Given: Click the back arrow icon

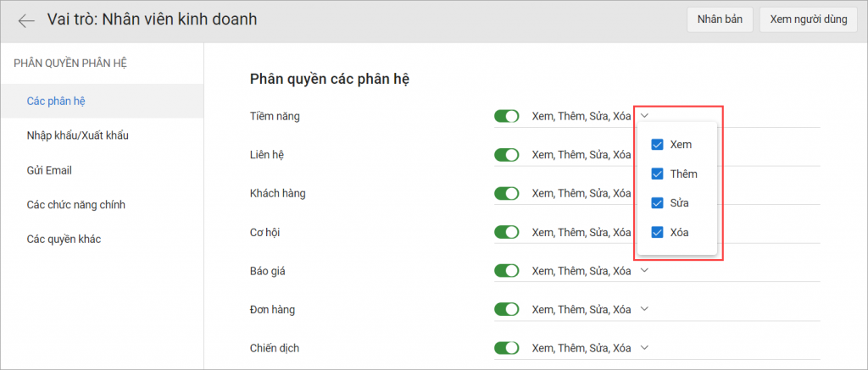Looking at the screenshot, I should (x=27, y=20).
